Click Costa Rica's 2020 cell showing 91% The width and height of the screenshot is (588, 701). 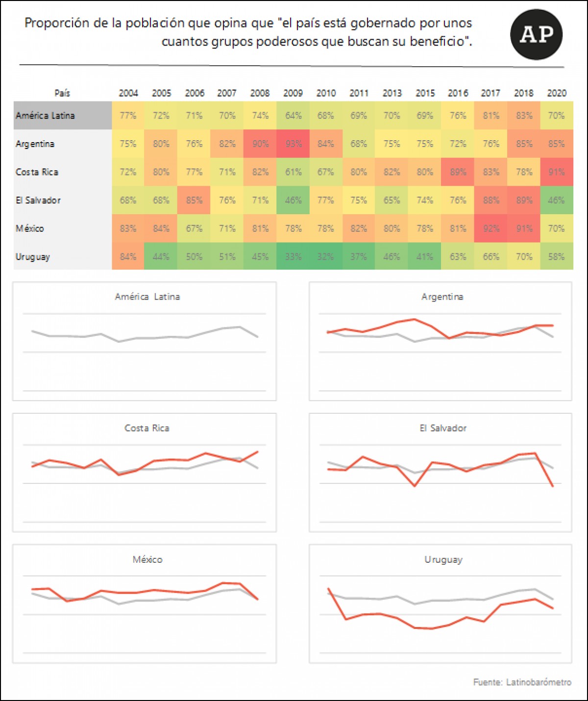[557, 172]
